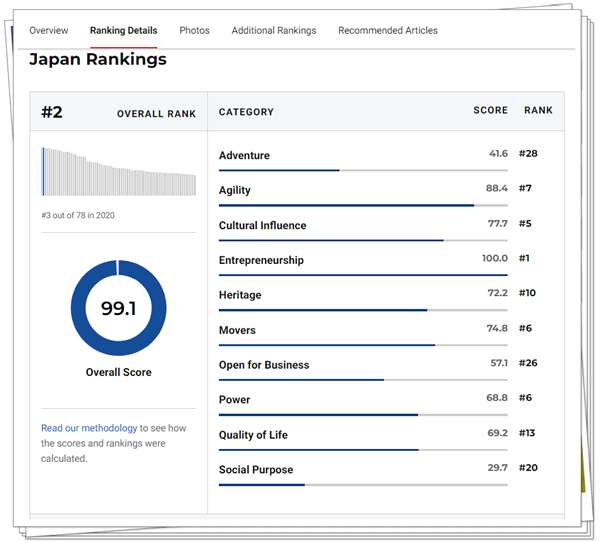Viewport: 600px width, 542px height.
Task: Select the Cultural Influence category label
Action: coord(262,225)
